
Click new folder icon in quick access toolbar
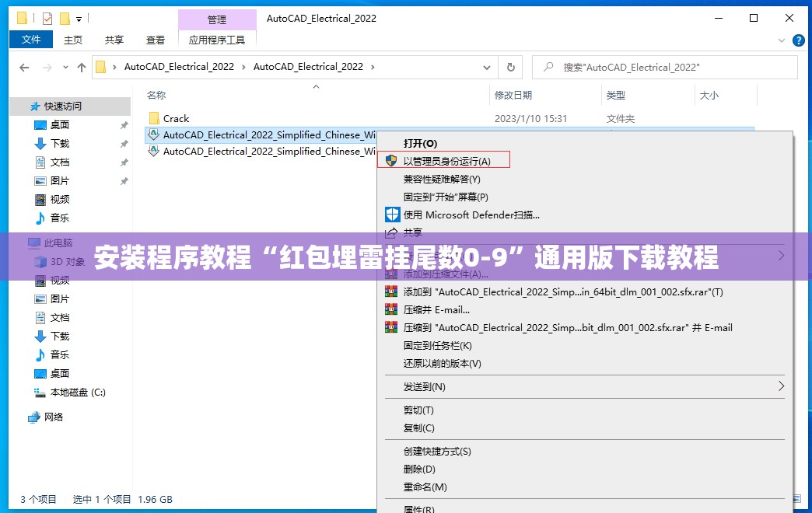65,19
